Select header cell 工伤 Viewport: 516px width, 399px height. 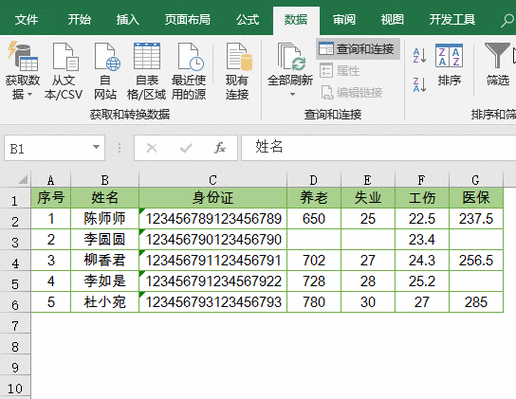422,198
